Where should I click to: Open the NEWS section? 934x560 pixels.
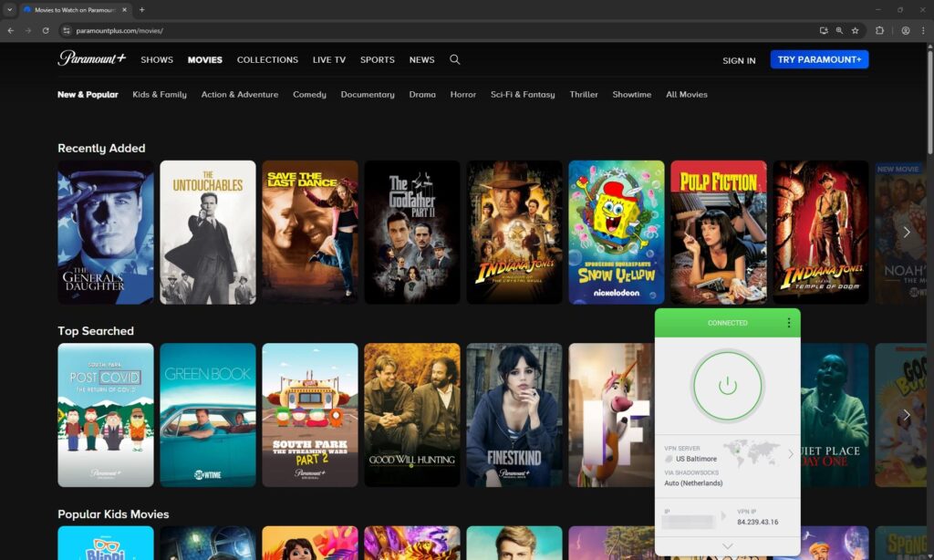pyautogui.click(x=421, y=59)
